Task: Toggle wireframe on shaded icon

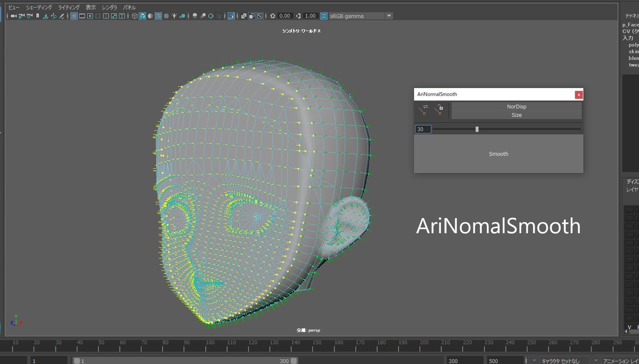Action: pyautogui.click(x=158, y=16)
